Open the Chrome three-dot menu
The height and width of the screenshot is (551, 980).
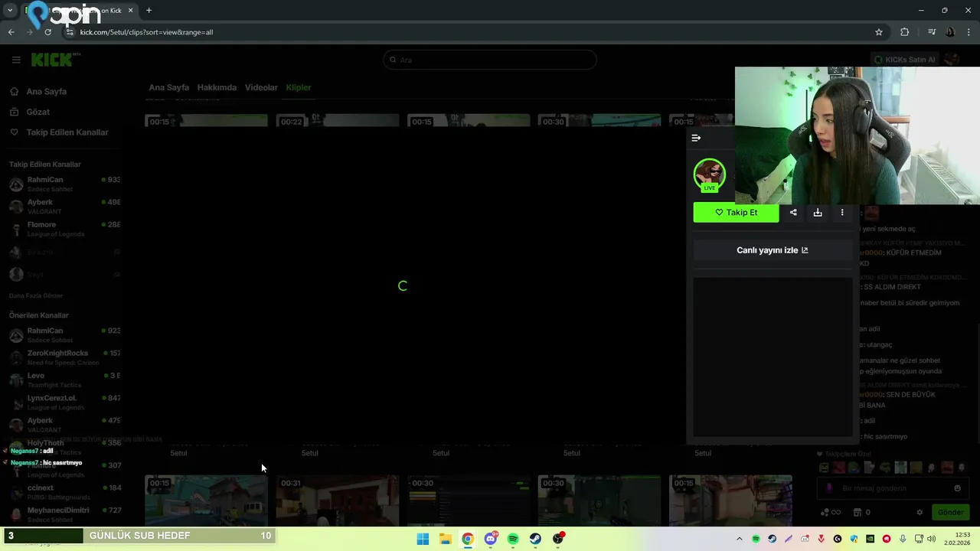point(969,32)
